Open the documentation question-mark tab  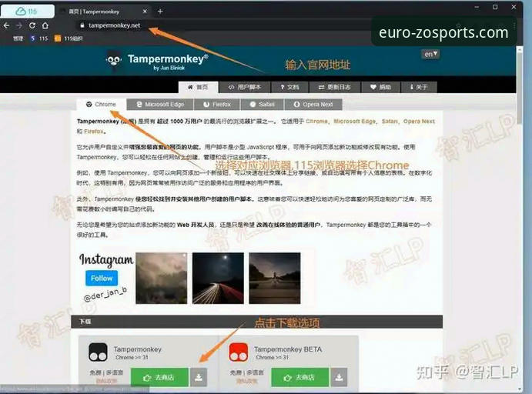[289, 87]
